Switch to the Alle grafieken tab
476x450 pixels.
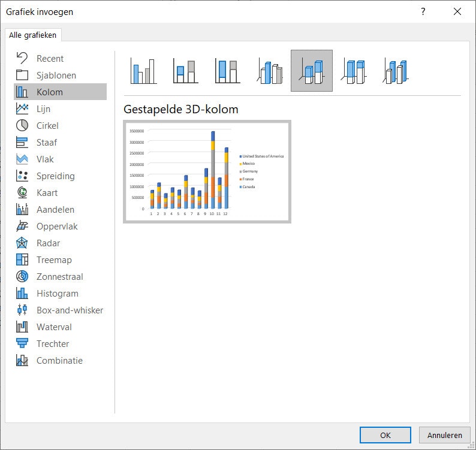[33, 35]
